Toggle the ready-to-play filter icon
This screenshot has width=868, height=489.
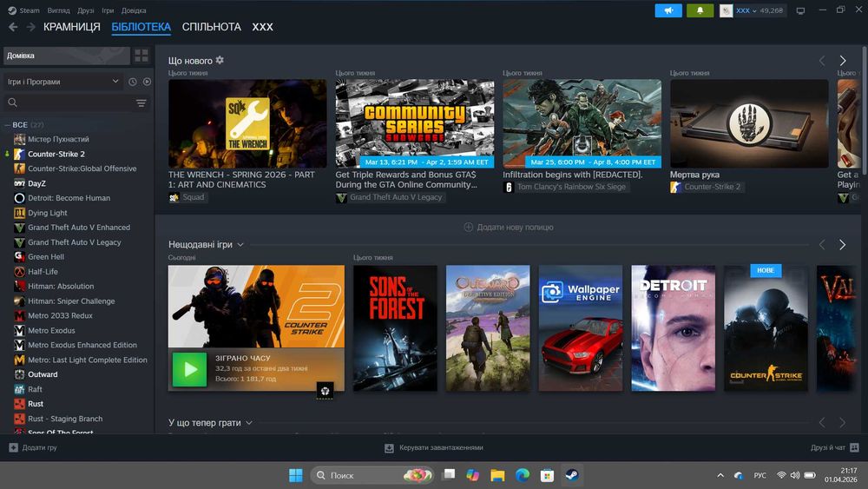[147, 82]
